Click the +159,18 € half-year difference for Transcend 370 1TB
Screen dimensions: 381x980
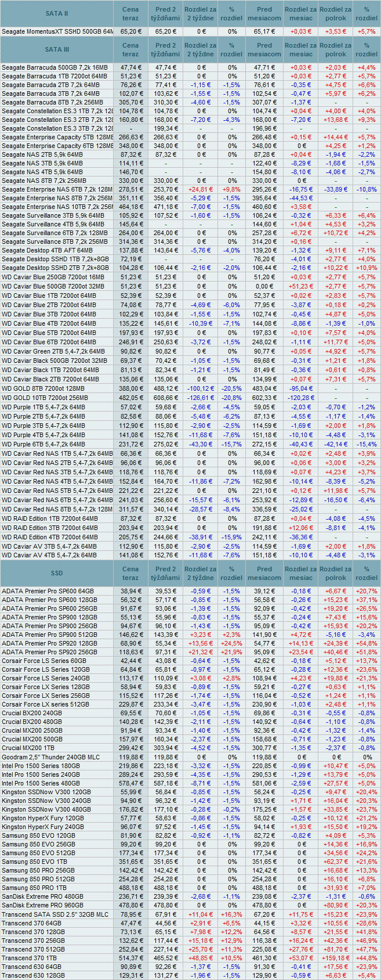335,958
